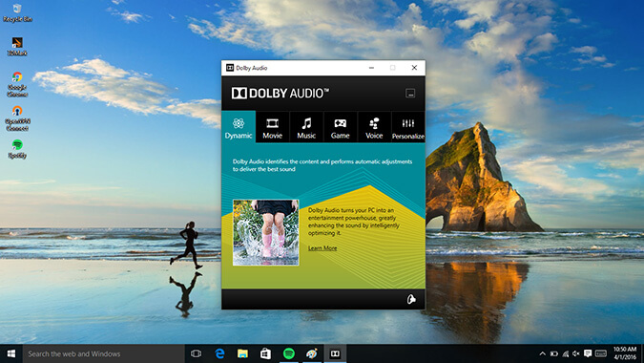Click the muted volume tray icon
The width and height of the screenshot is (644, 363).
576,353
